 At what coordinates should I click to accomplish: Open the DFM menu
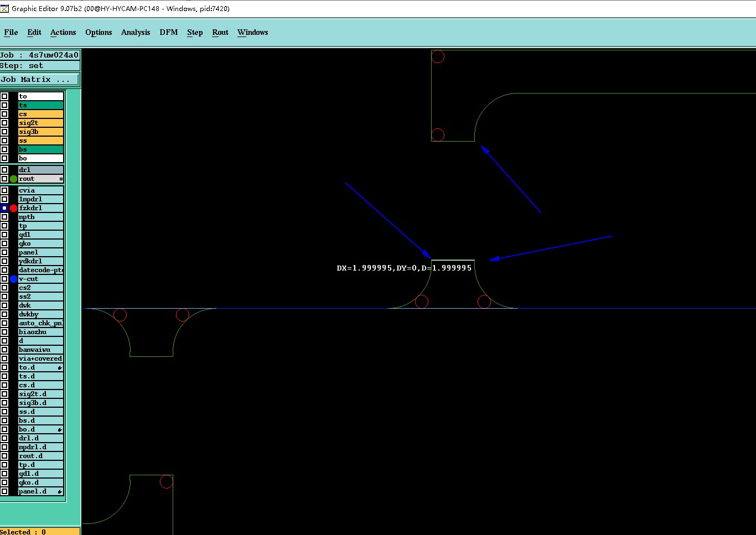(169, 32)
